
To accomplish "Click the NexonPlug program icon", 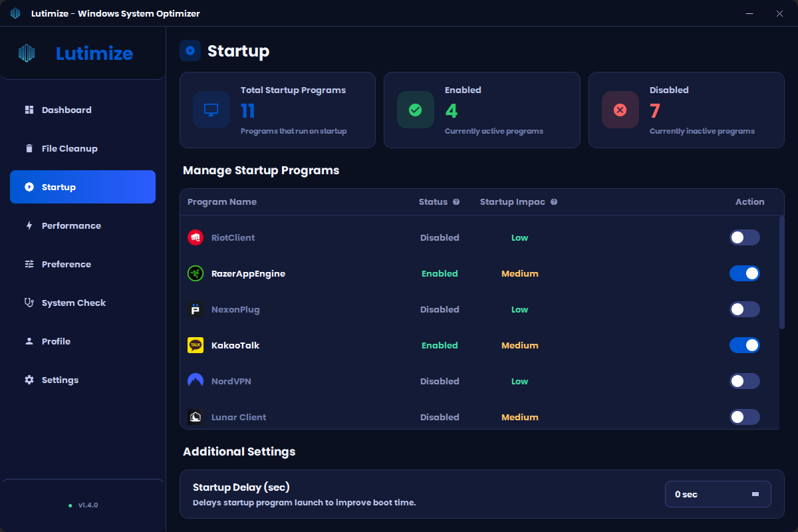I will pos(196,309).
